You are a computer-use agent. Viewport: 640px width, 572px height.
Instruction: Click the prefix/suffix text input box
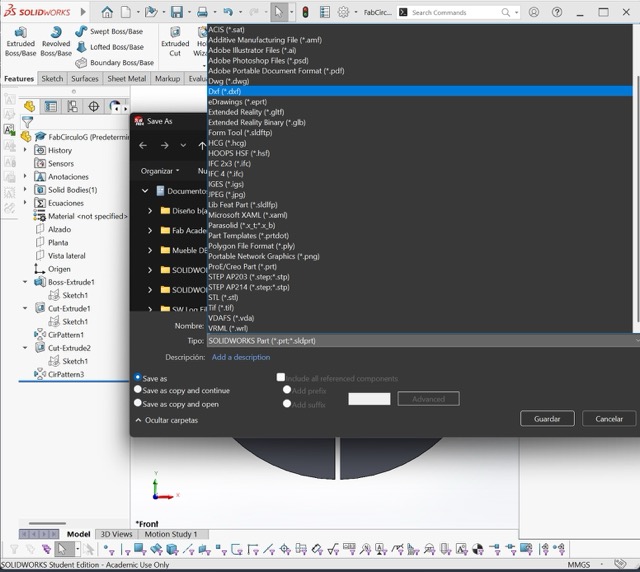[369, 399]
